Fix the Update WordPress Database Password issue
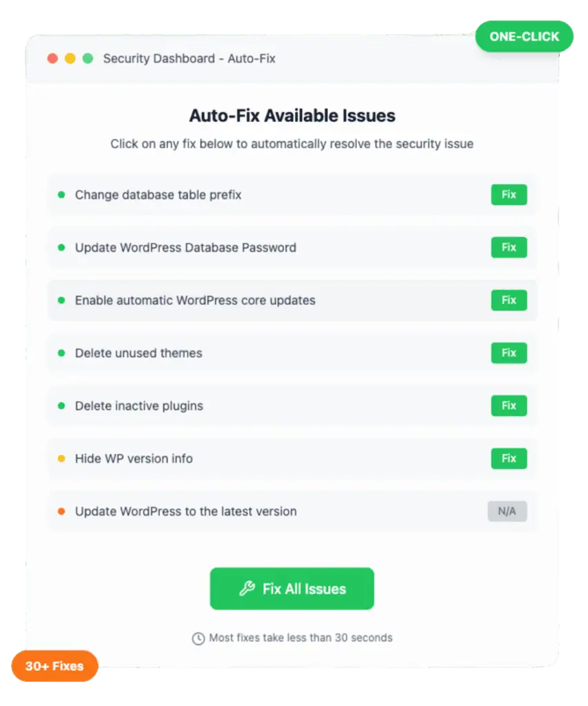The width and height of the screenshot is (588, 706). [509, 248]
